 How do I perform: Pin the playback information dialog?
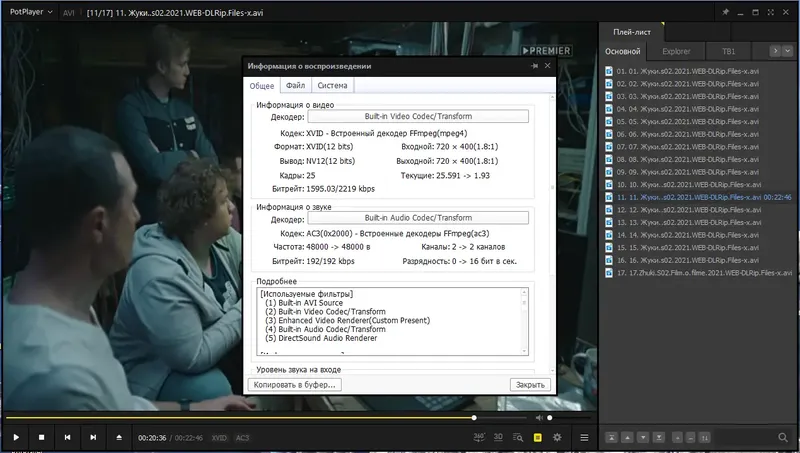tap(534, 66)
